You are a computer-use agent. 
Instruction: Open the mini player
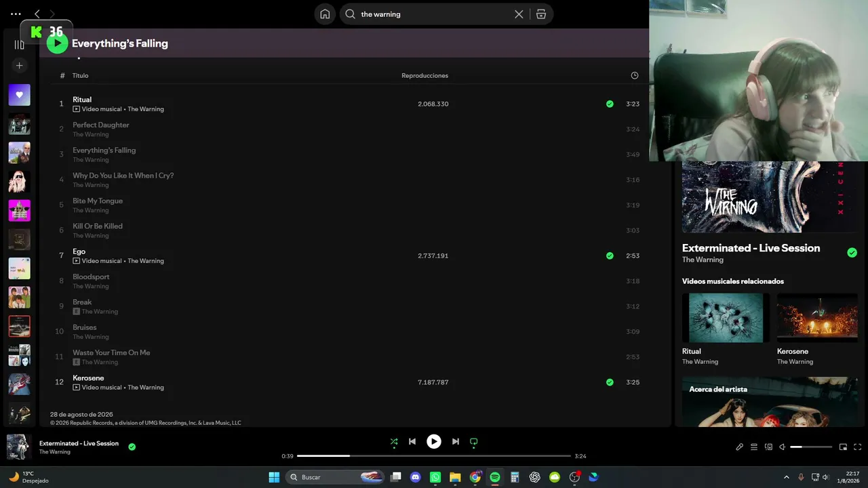click(844, 447)
